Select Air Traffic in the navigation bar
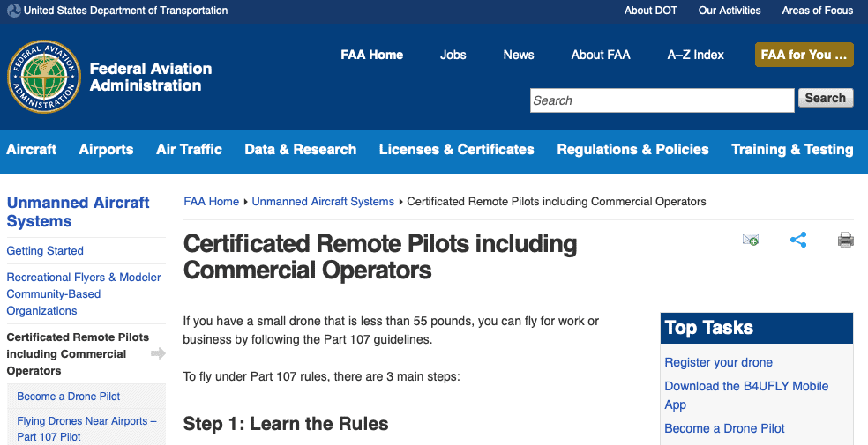Viewport: 868px width, 445px height. tap(189, 149)
